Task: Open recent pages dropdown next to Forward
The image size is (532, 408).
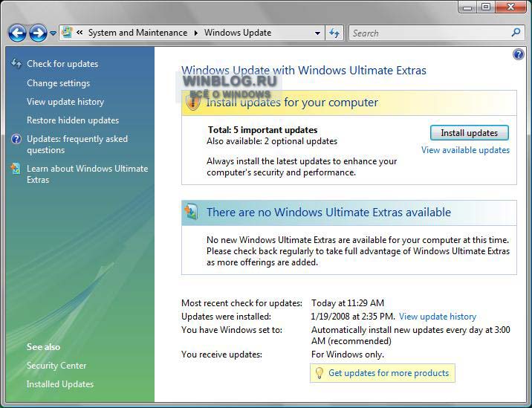Action: (x=53, y=33)
